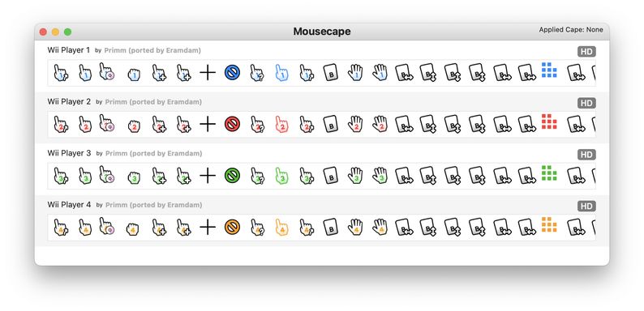This screenshot has height=311, width=644.
Task: Click the HD badge for Wii Player 3
Action: pyautogui.click(x=586, y=155)
